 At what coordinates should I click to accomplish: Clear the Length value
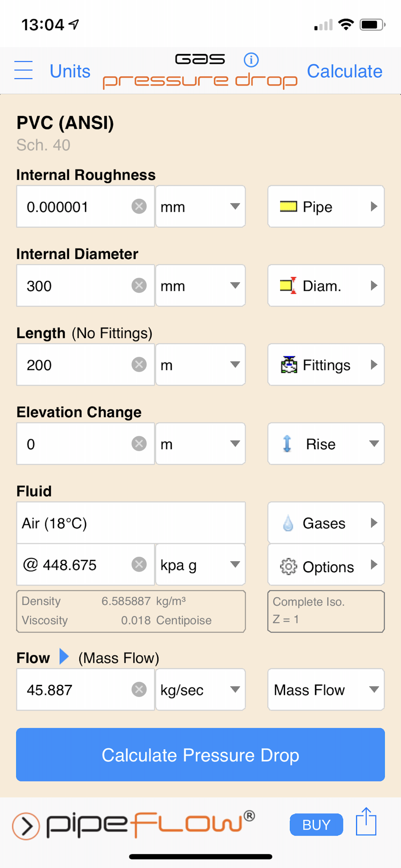coord(139,365)
